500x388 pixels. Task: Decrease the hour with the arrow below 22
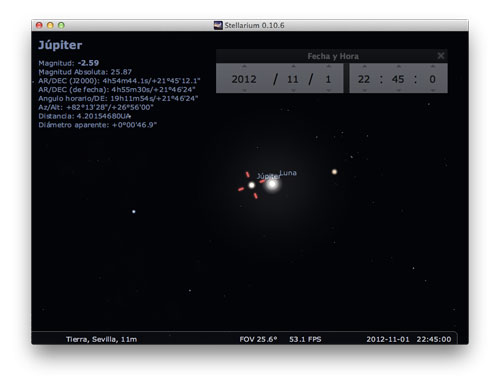pos(364,90)
